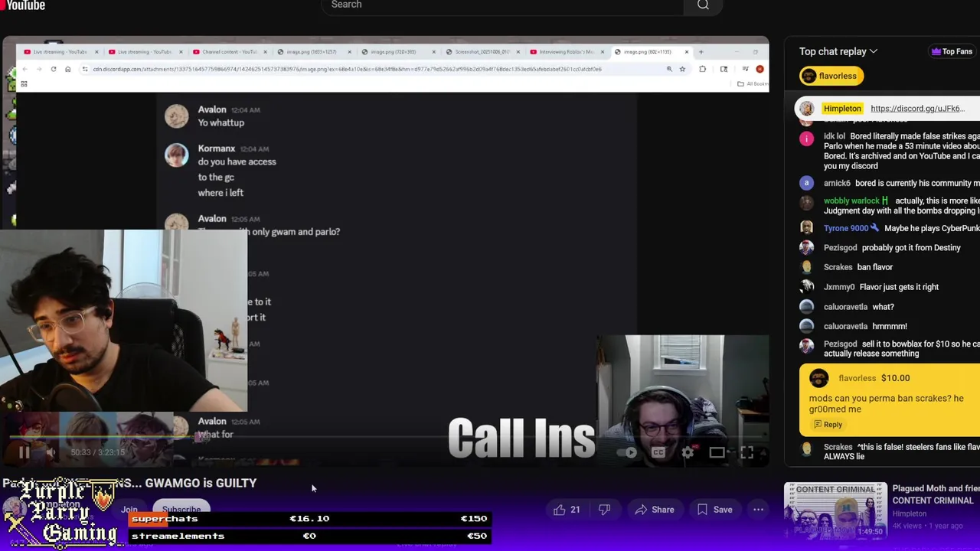Click into the Search input field

click(x=501, y=5)
